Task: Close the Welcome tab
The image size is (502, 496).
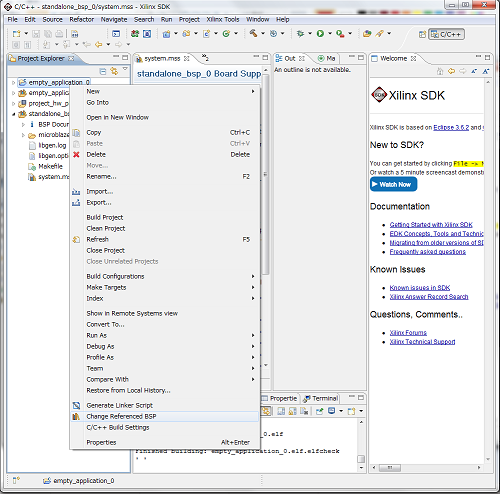Action: coord(414,59)
